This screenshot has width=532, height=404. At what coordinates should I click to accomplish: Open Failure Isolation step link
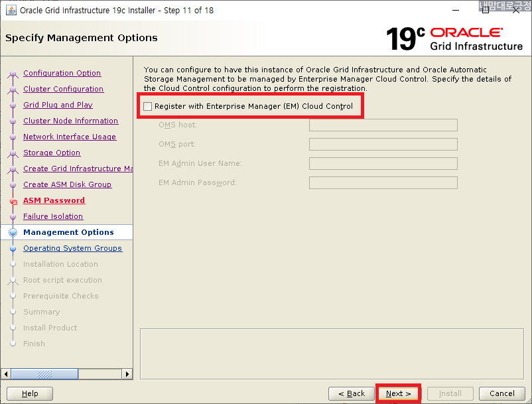click(53, 216)
